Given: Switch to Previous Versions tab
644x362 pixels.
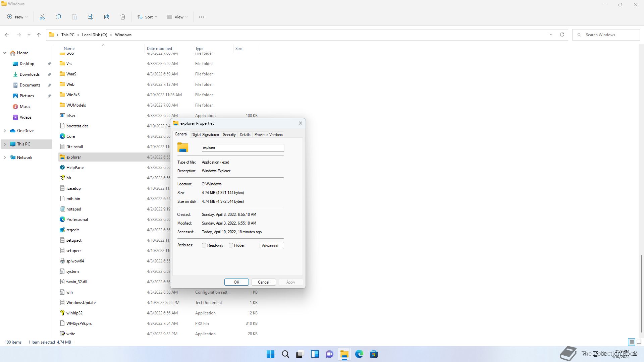Looking at the screenshot, I should pos(268,135).
